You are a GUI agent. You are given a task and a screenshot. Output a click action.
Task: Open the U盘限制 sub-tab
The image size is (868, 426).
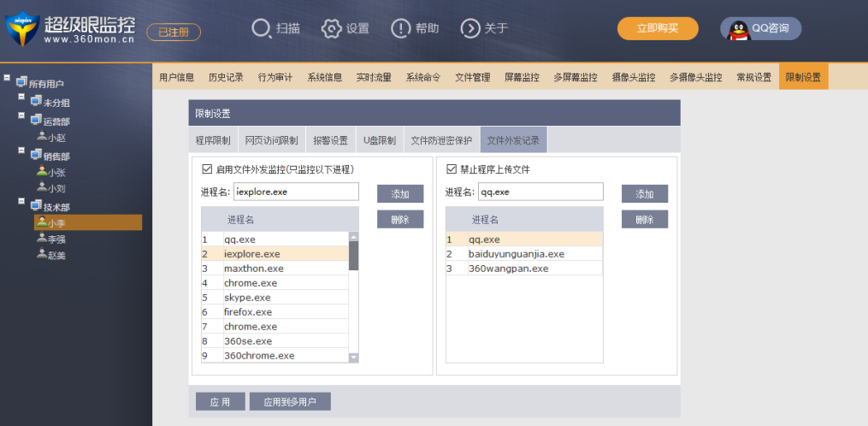[x=379, y=140]
